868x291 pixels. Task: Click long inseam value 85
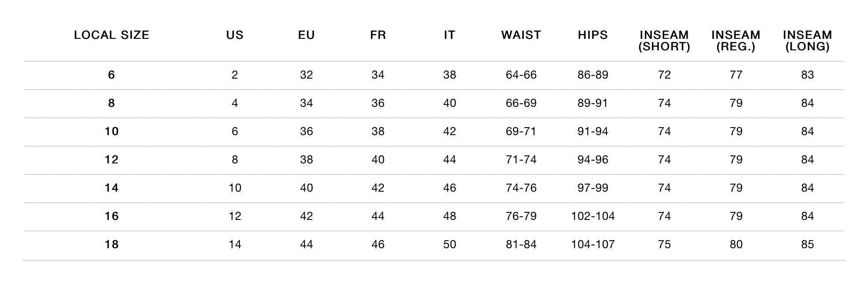(807, 245)
